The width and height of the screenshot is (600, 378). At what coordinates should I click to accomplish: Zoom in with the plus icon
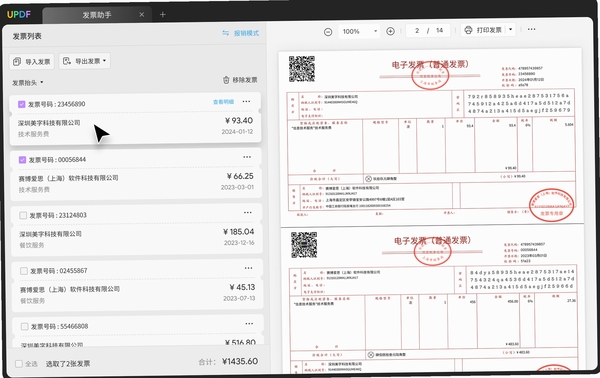390,31
